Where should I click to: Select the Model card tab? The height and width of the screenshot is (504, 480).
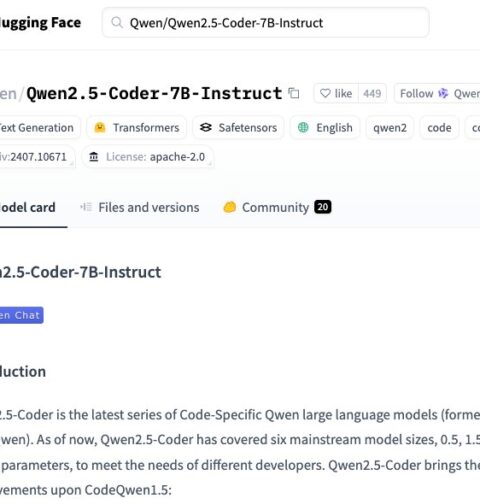click(28, 207)
